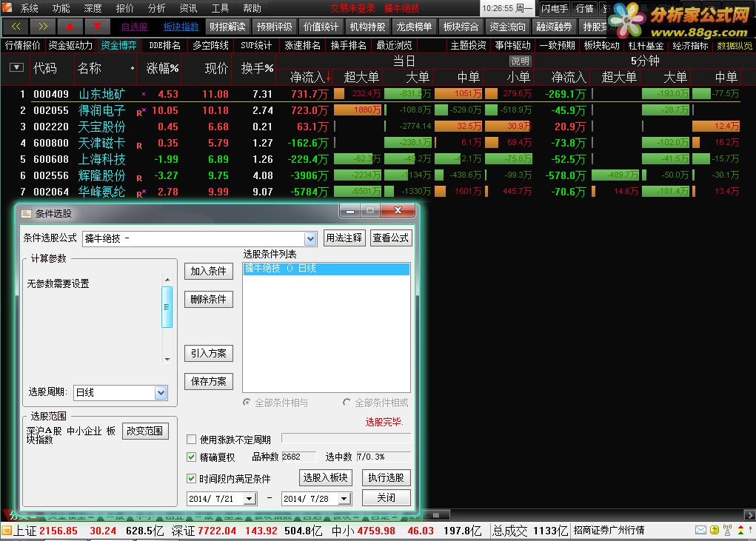Click the 数据纵览 tab
This screenshot has height=541, width=756.
[735, 45]
